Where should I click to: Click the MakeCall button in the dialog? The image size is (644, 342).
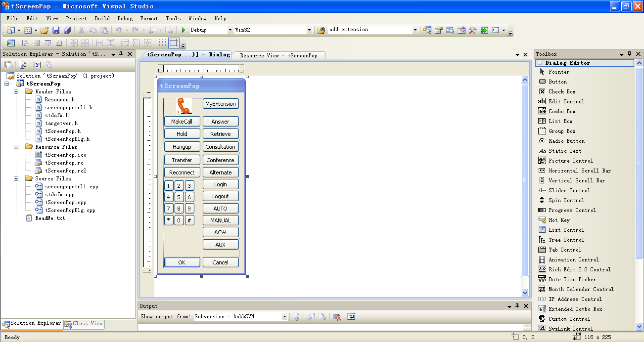(182, 122)
